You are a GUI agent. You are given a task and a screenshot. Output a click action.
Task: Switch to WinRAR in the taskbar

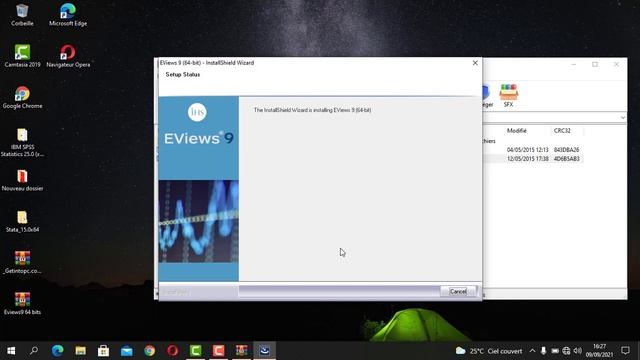241,351
